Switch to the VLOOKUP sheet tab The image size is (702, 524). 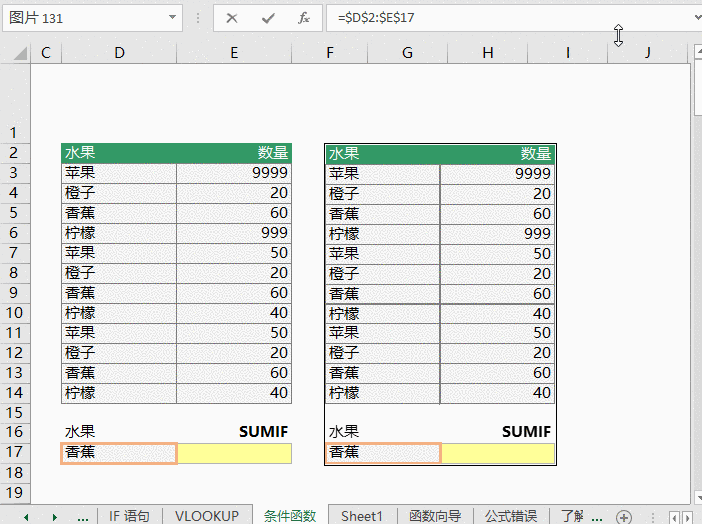click(207, 516)
